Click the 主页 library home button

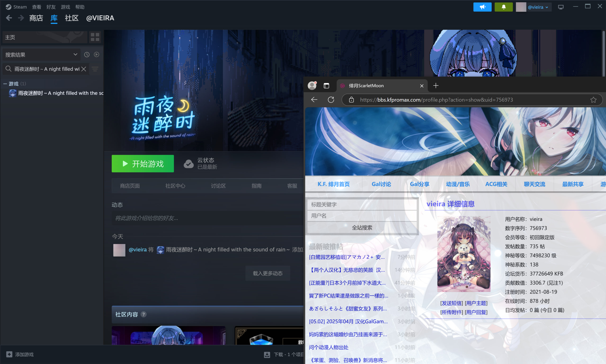(x=45, y=37)
